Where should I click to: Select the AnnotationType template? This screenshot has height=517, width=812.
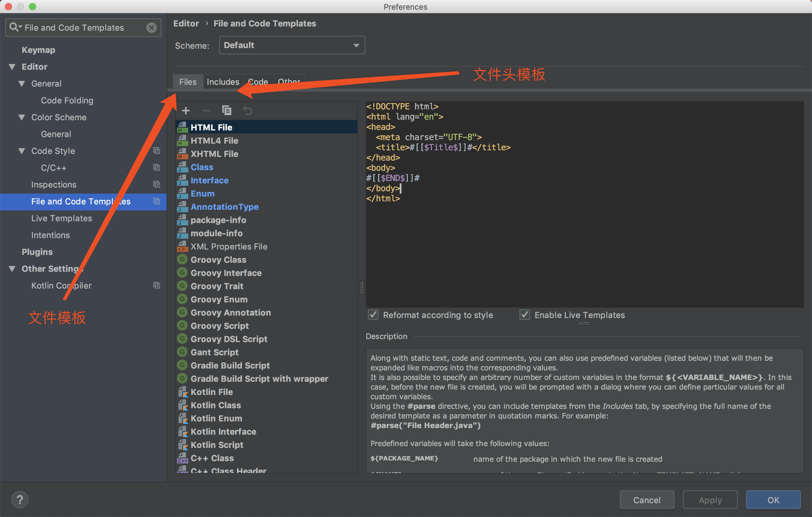pyautogui.click(x=225, y=206)
